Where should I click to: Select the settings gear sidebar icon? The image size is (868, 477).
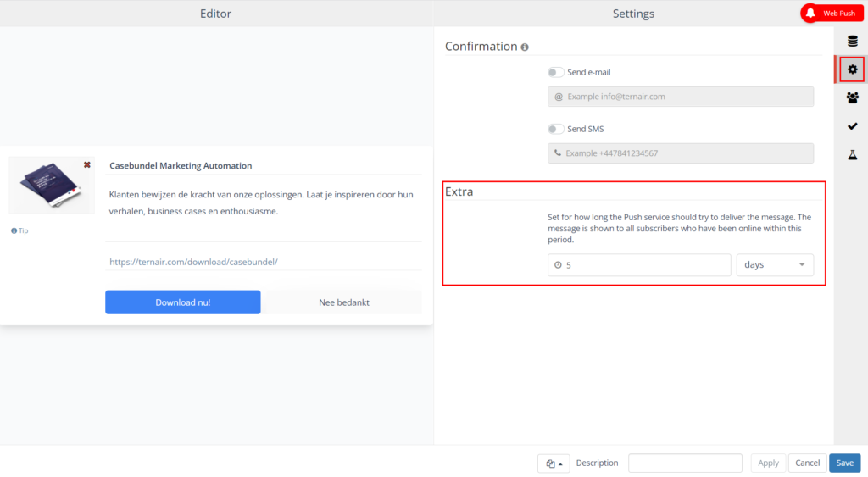coord(852,69)
